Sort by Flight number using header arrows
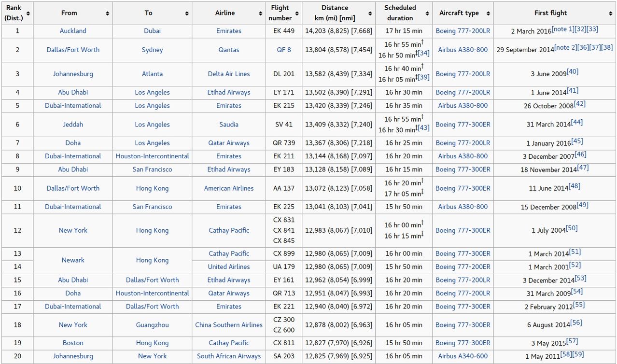 point(297,14)
